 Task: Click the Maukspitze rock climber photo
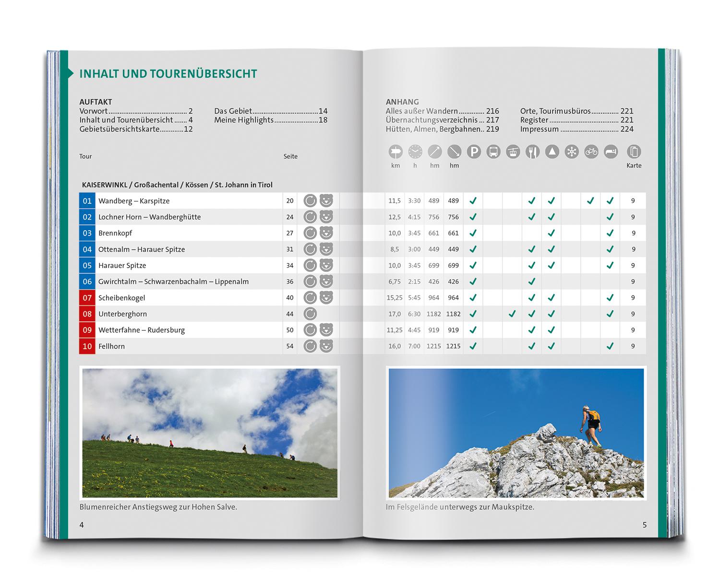tap(516, 433)
